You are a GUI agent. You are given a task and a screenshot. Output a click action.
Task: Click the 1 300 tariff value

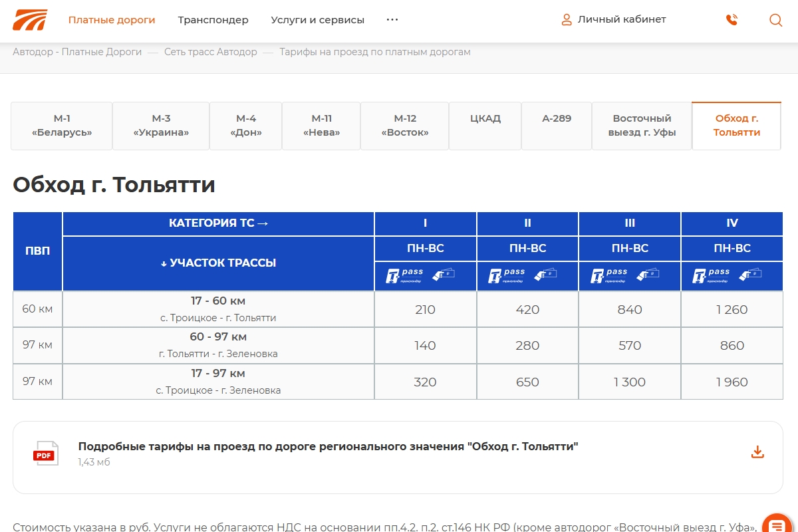[x=630, y=382]
